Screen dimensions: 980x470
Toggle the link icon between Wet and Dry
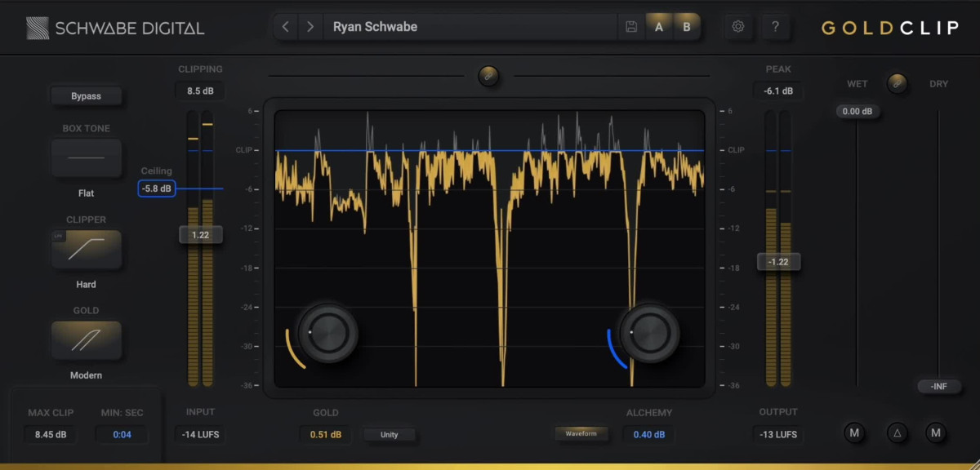897,83
